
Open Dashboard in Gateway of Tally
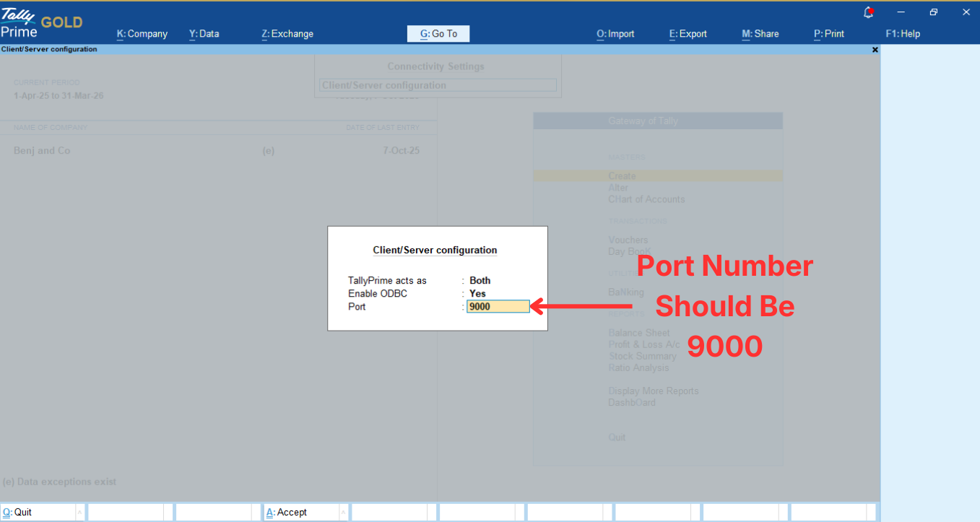632,402
